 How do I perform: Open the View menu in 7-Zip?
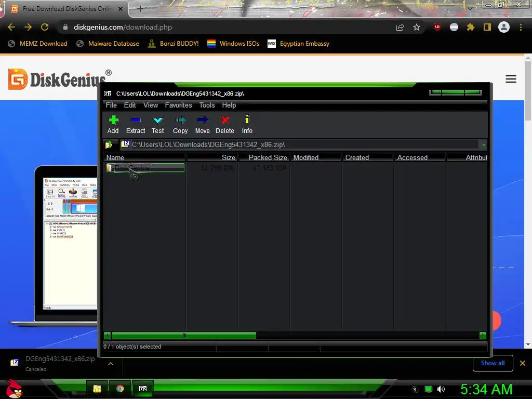point(151,105)
